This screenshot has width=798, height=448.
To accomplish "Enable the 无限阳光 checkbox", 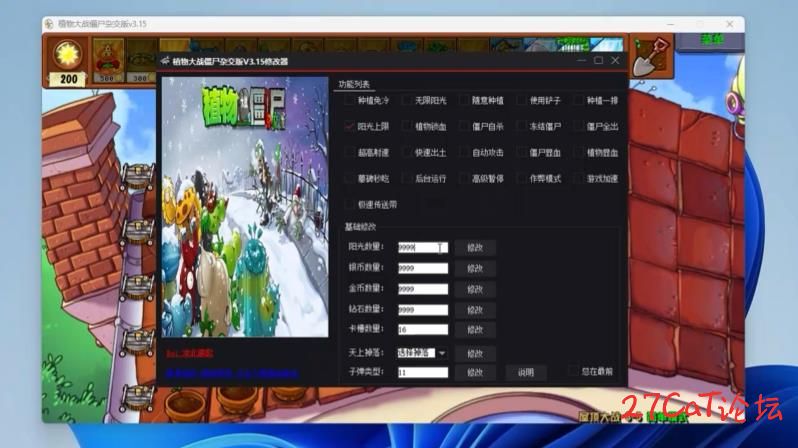I will pos(408,100).
